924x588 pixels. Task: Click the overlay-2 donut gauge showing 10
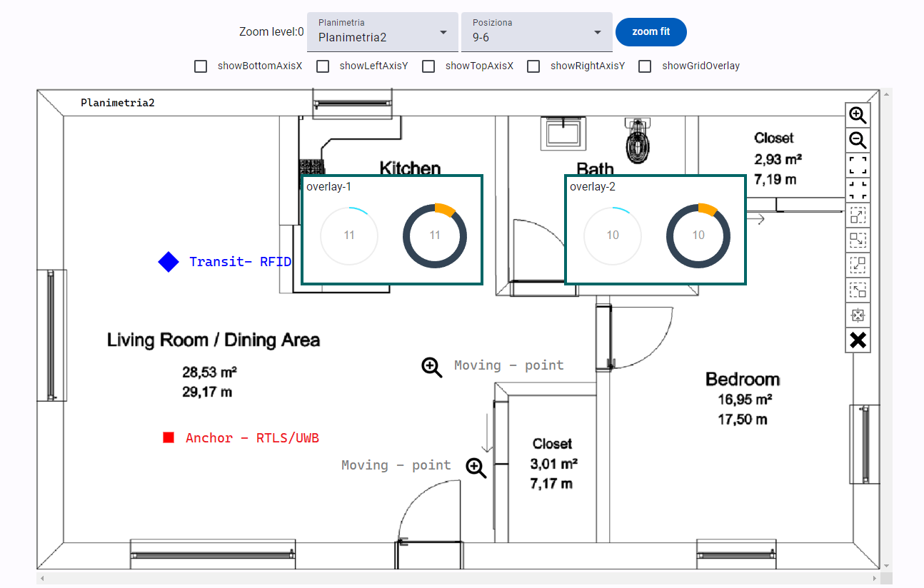click(698, 235)
